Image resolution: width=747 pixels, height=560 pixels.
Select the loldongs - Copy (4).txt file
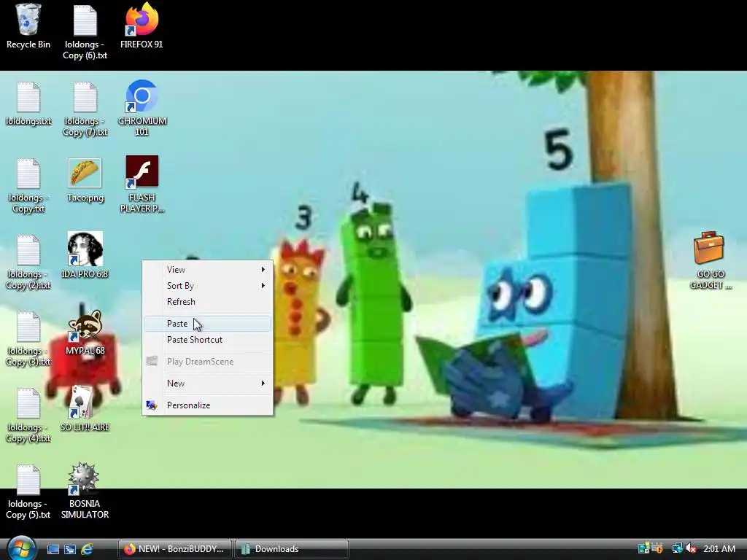click(x=28, y=415)
